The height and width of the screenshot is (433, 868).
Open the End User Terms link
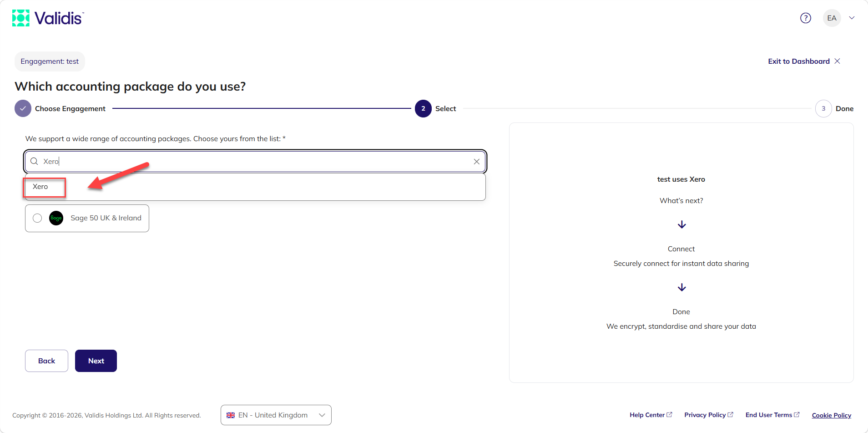(772, 415)
